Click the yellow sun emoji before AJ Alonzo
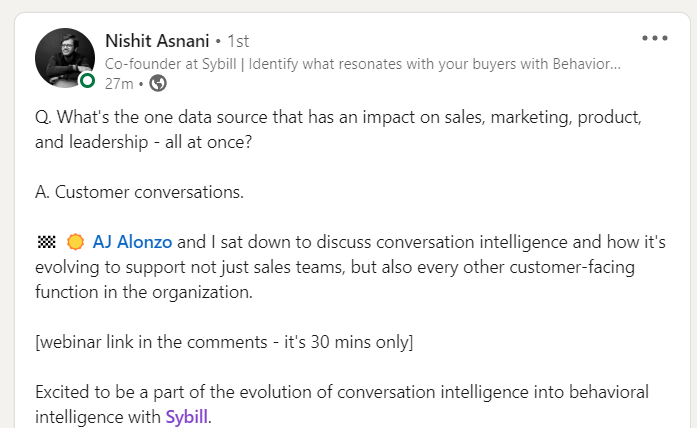 73,241
